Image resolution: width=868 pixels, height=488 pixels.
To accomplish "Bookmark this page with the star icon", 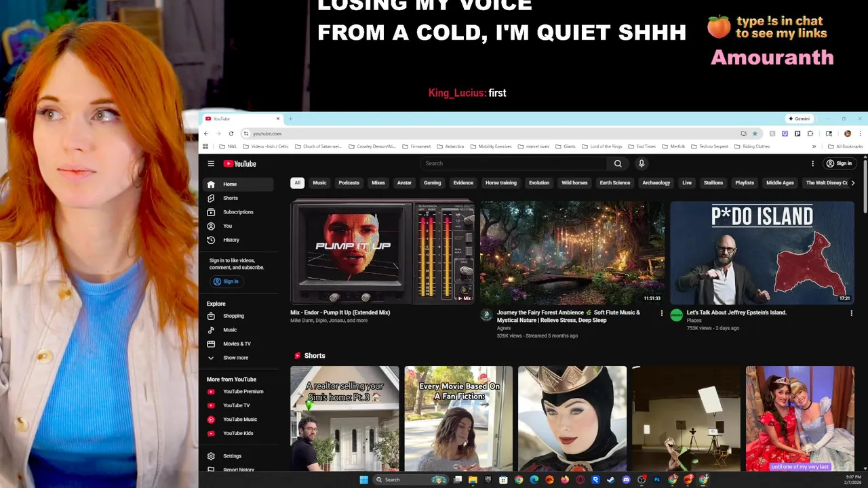I will pyautogui.click(x=755, y=134).
